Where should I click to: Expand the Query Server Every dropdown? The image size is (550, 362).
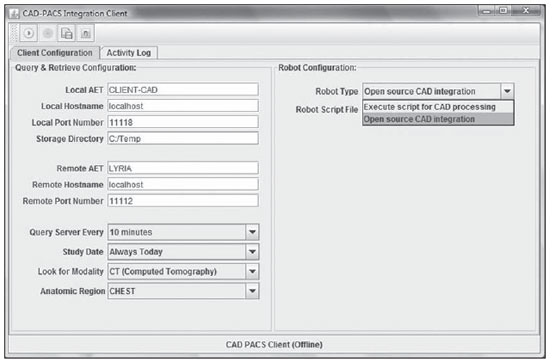[252, 232]
